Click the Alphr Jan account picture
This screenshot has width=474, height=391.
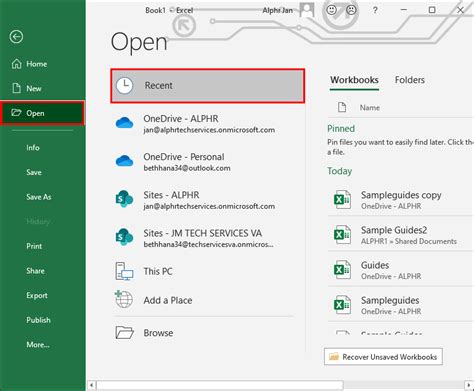(307, 10)
